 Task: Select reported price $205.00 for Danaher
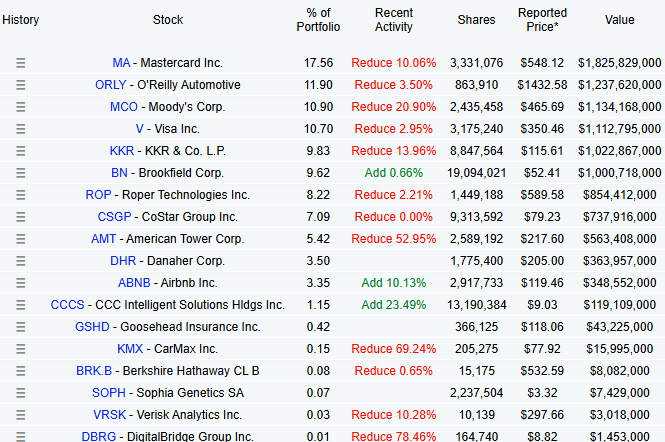click(x=542, y=261)
